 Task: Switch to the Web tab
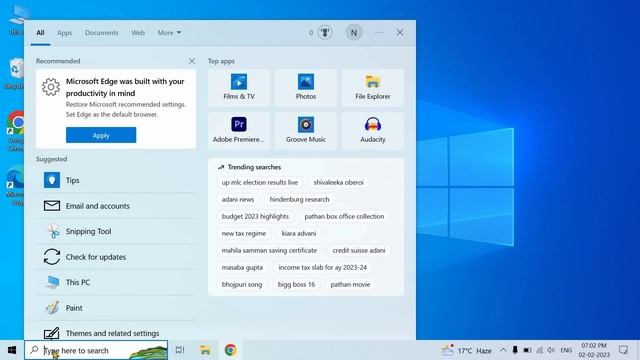138,33
